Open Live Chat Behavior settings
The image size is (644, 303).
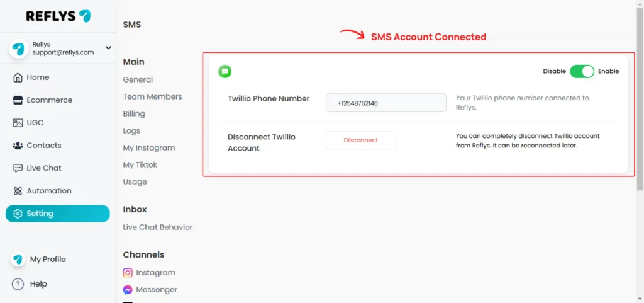(158, 227)
